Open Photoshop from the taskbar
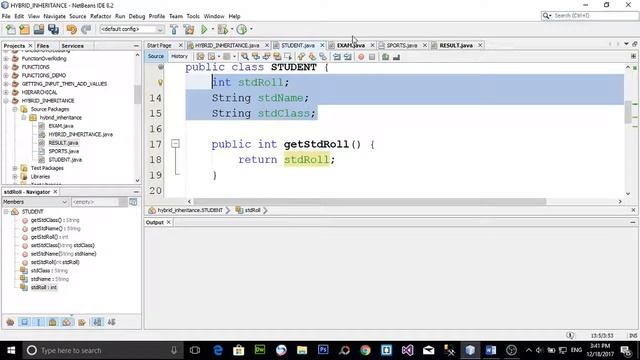The width and height of the screenshot is (640, 360). click(323, 350)
